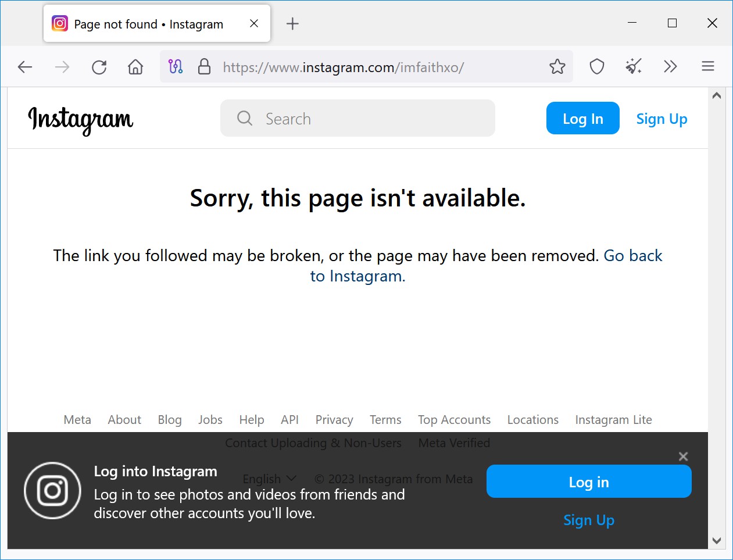Open the Blog footer link

pos(170,420)
